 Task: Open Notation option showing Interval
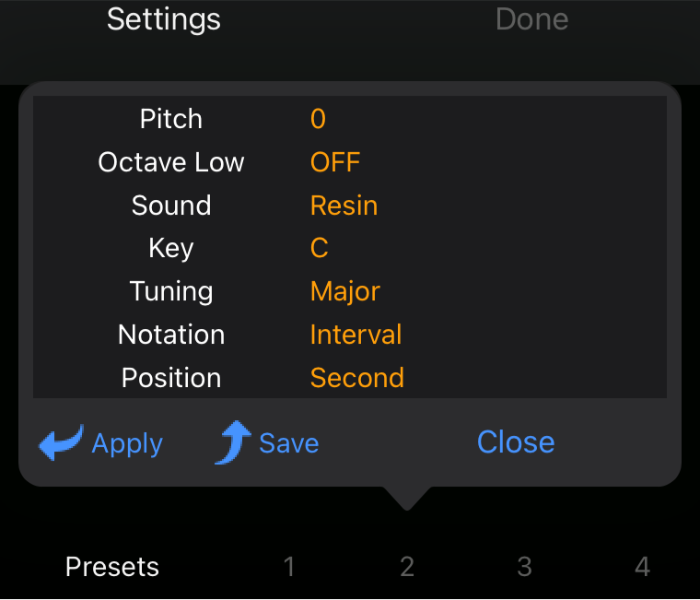(x=356, y=335)
